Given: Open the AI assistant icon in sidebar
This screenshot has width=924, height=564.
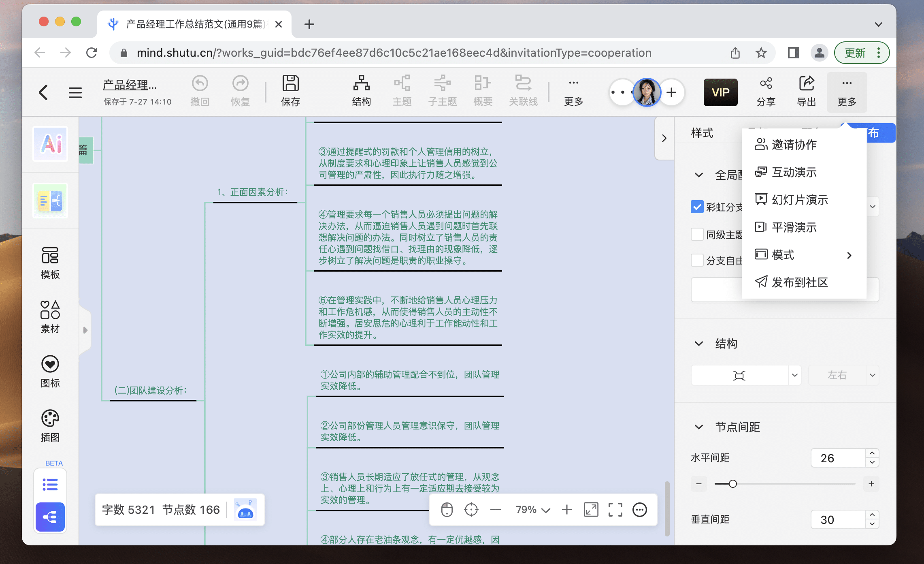Looking at the screenshot, I should (x=50, y=144).
